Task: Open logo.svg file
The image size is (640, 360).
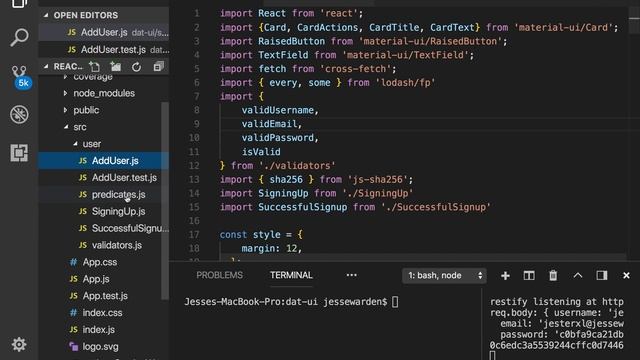Action: tap(104, 347)
